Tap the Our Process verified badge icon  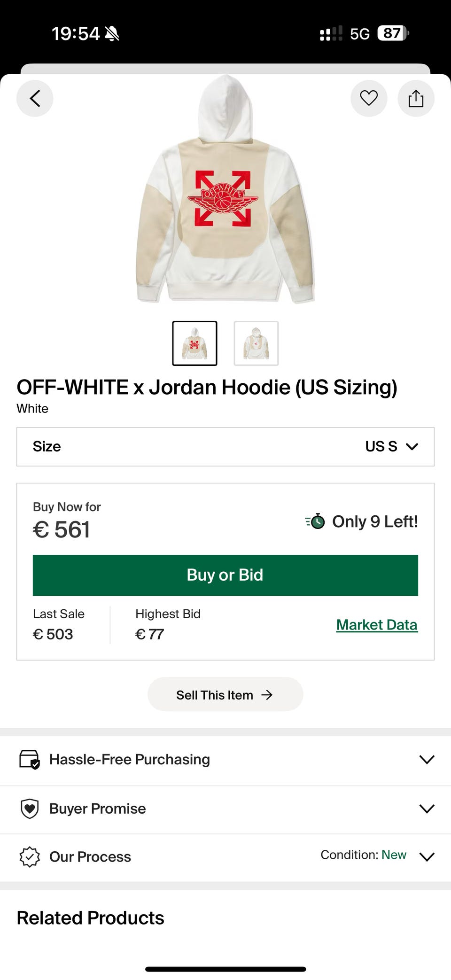[x=30, y=857]
